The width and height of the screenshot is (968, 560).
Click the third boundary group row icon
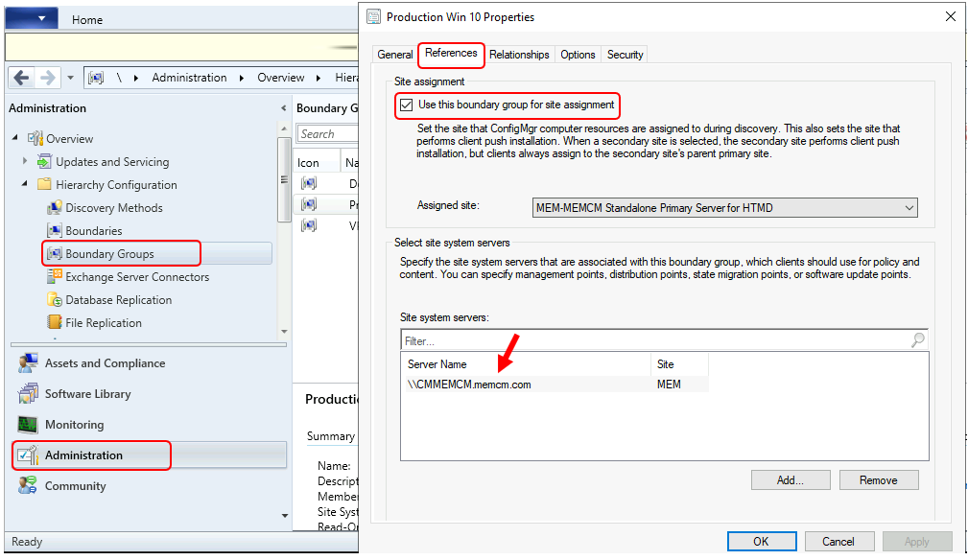tap(309, 225)
